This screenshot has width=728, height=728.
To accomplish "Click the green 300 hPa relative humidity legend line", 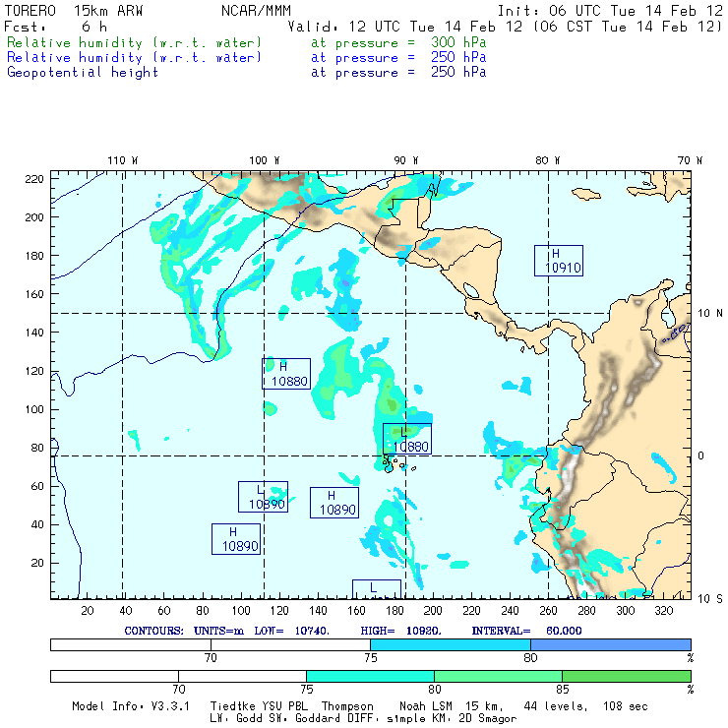I will (x=246, y=43).
